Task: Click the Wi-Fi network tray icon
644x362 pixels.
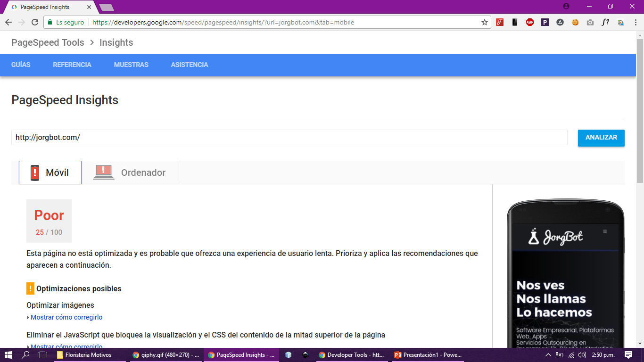Action: (571, 355)
